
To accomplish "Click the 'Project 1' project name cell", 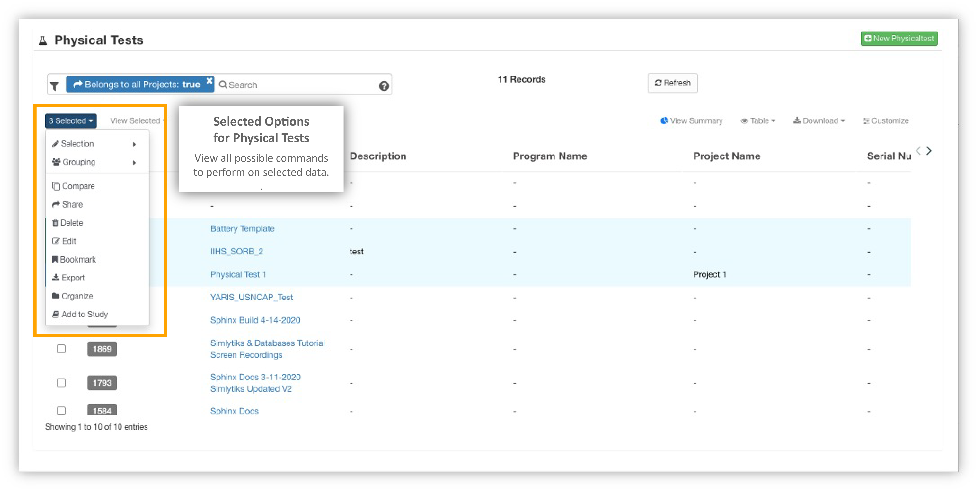I will pos(710,274).
